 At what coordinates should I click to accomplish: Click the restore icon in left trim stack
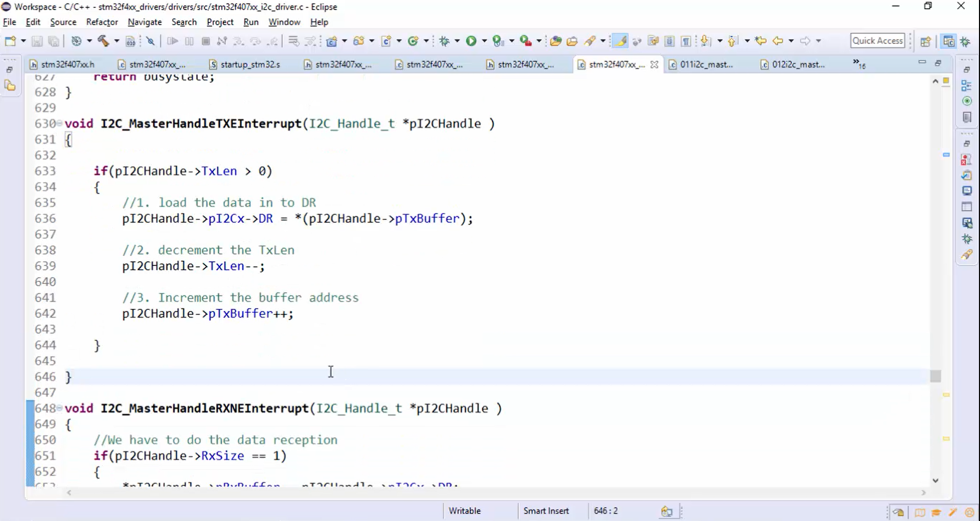pos(10,70)
